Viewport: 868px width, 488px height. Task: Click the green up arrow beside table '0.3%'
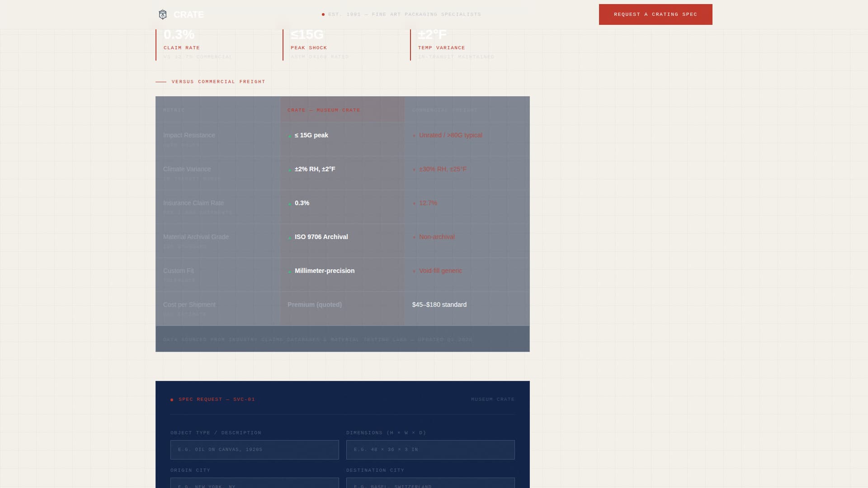pos(290,203)
